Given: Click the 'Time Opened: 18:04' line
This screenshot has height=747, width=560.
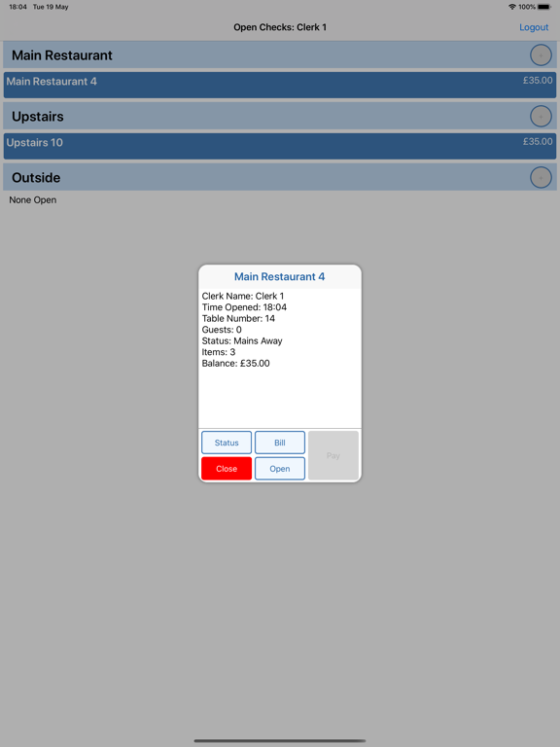Looking at the screenshot, I should (244, 307).
